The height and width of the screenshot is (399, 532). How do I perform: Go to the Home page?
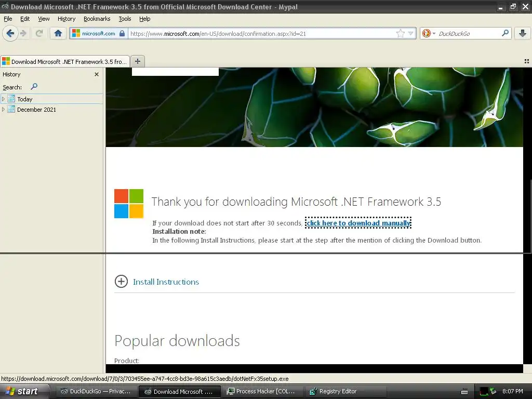[x=58, y=33]
